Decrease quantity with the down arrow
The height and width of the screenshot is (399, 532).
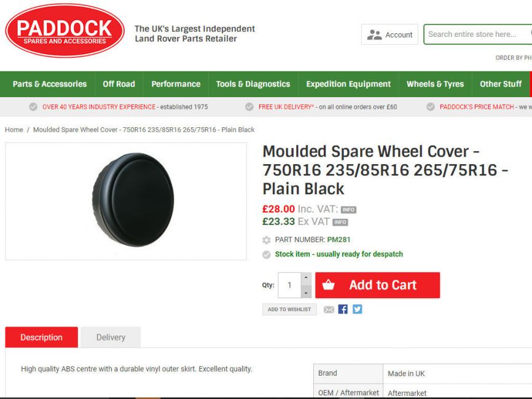click(306, 291)
